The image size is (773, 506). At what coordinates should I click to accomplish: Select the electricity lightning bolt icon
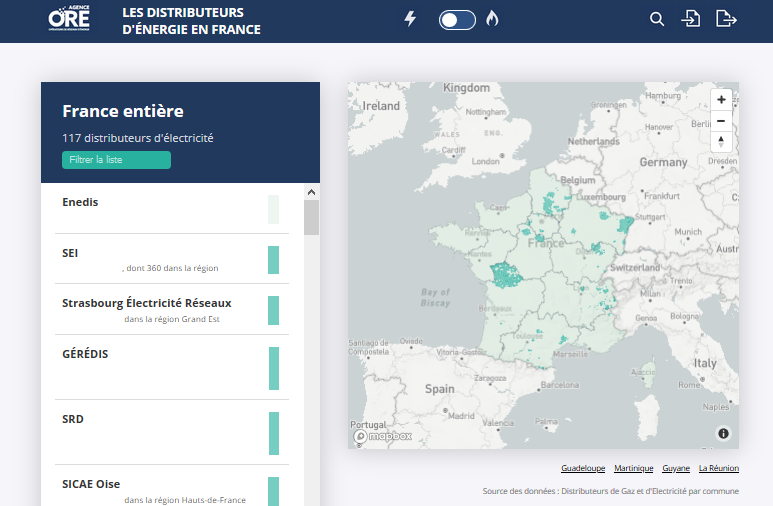click(x=410, y=19)
